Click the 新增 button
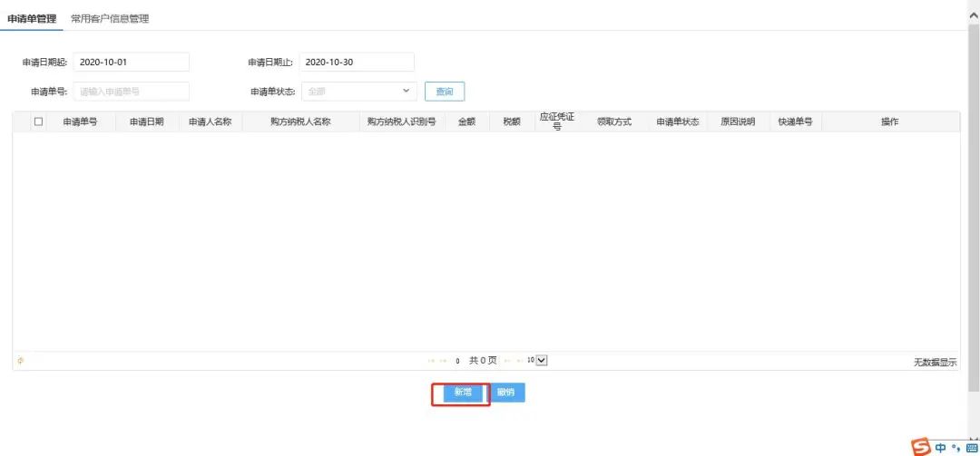Image resolution: width=980 pixels, height=456 pixels. click(x=463, y=393)
